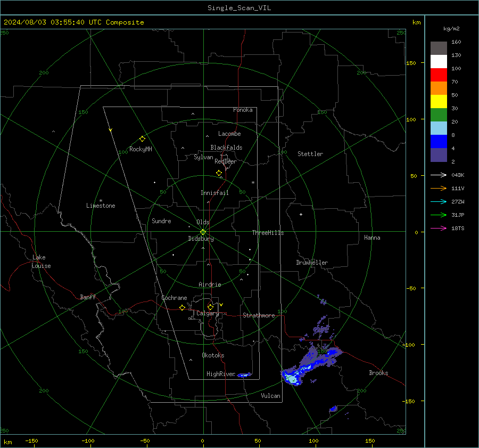479x448 pixels.
Task: Click the white 04DK arrow legend icon
Action: (x=439, y=175)
